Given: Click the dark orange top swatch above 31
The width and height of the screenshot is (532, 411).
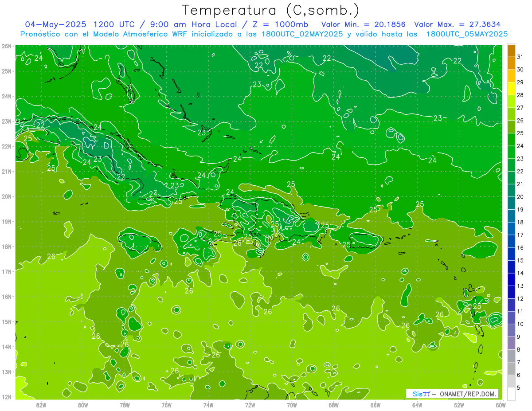Looking at the screenshot, I should click(x=511, y=51).
